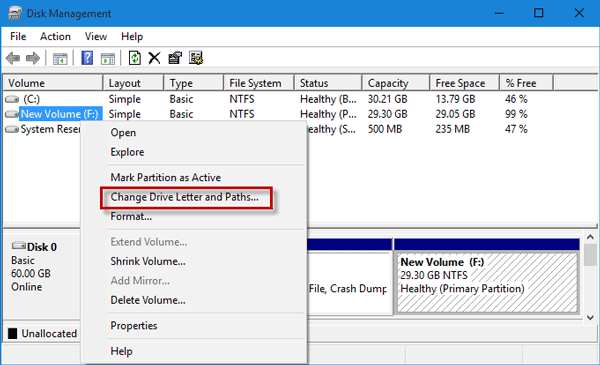The image size is (600, 365).
Task: Click the green Refresh toolbar icon
Action: (134, 58)
